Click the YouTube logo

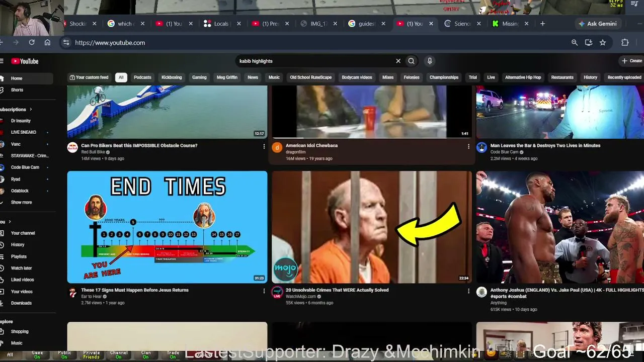click(x=25, y=61)
